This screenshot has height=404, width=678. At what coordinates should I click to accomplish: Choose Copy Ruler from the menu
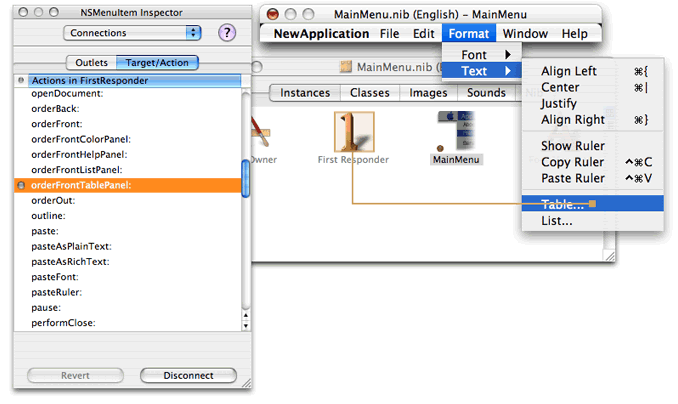(x=573, y=162)
